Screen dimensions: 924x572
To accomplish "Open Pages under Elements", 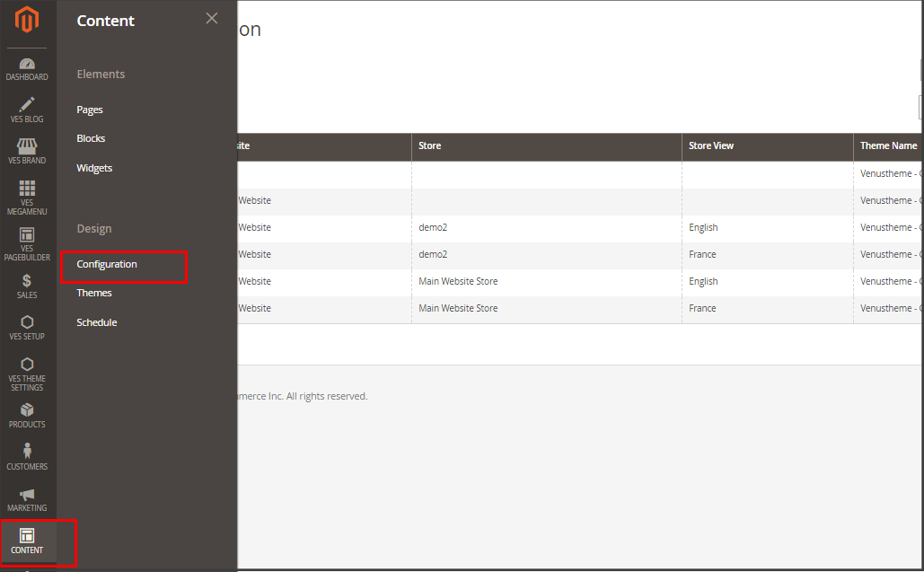I will [x=90, y=110].
